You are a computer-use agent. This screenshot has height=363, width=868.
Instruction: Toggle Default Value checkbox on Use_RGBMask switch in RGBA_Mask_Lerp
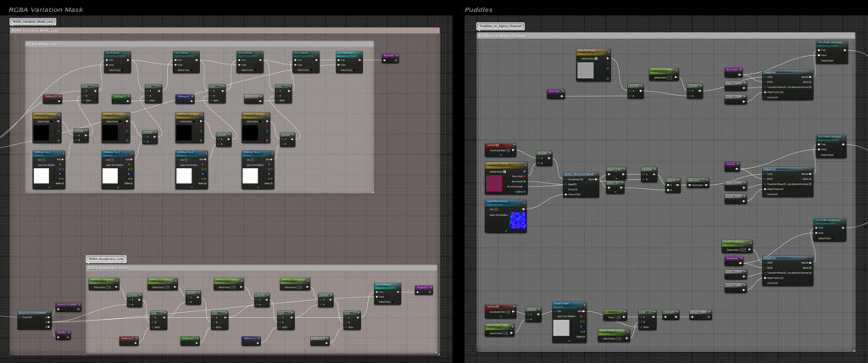(356, 70)
